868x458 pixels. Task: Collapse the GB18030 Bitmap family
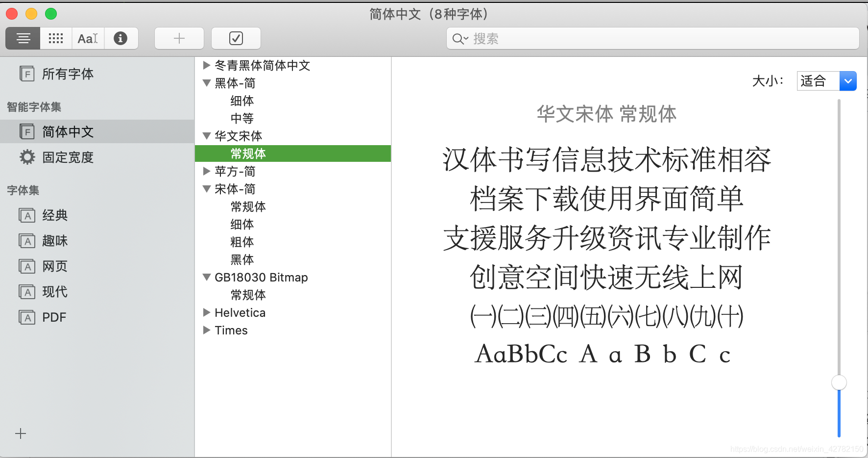point(207,277)
